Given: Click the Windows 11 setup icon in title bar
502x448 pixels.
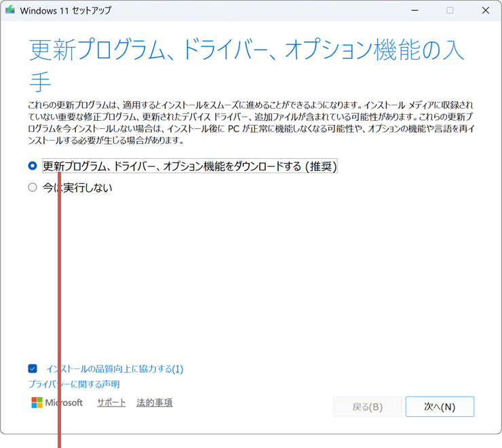Looking at the screenshot, I should pyautogui.click(x=10, y=10).
